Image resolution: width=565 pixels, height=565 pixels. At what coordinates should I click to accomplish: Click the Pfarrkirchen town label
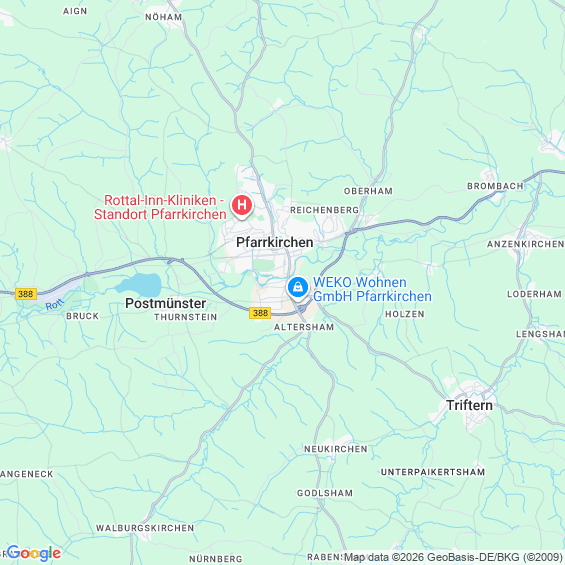[275, 243]
